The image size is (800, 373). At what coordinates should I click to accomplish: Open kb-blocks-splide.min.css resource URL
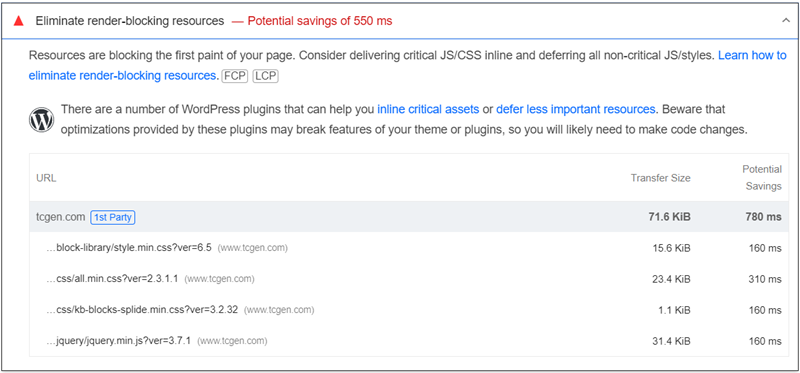point(142,310)
